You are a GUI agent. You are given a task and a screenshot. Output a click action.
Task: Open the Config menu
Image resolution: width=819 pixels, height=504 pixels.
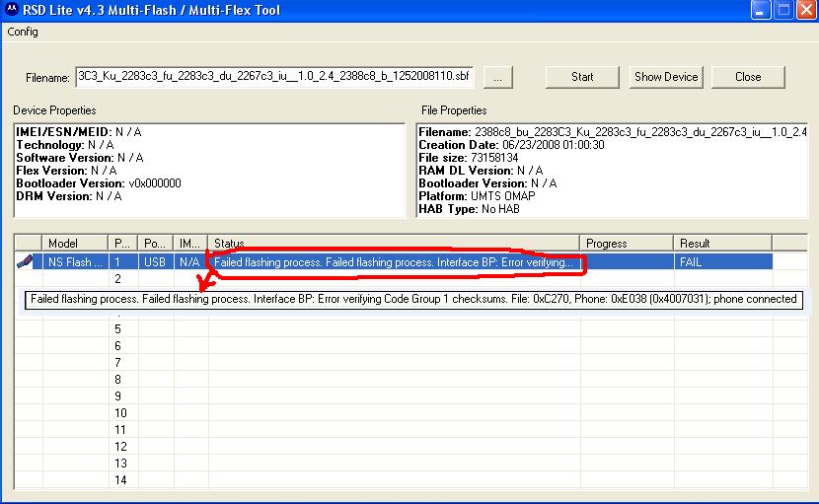pos(23,32)
